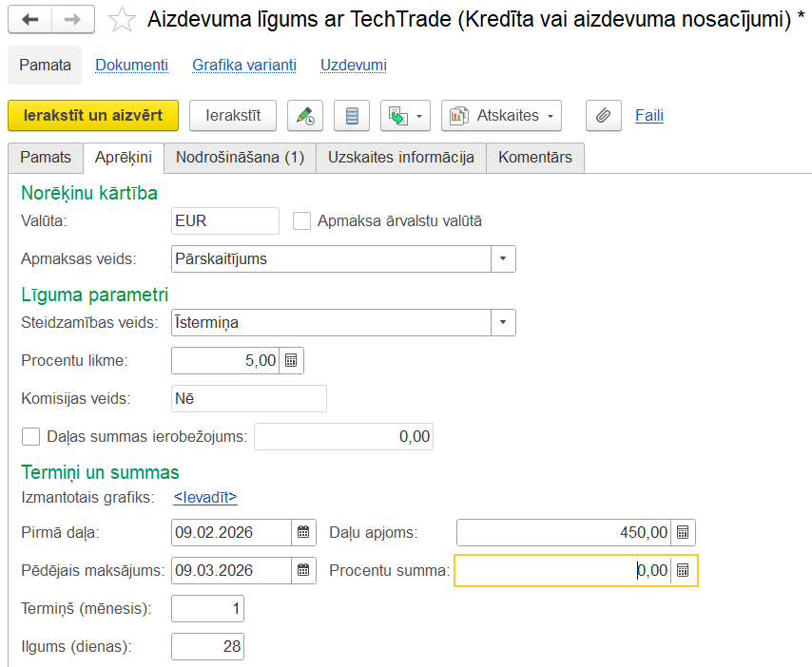Open calendar picker for Pirmā daļa date
This screenshot has width=812, height=667.
pyautogui.click(x=302, y=533)
